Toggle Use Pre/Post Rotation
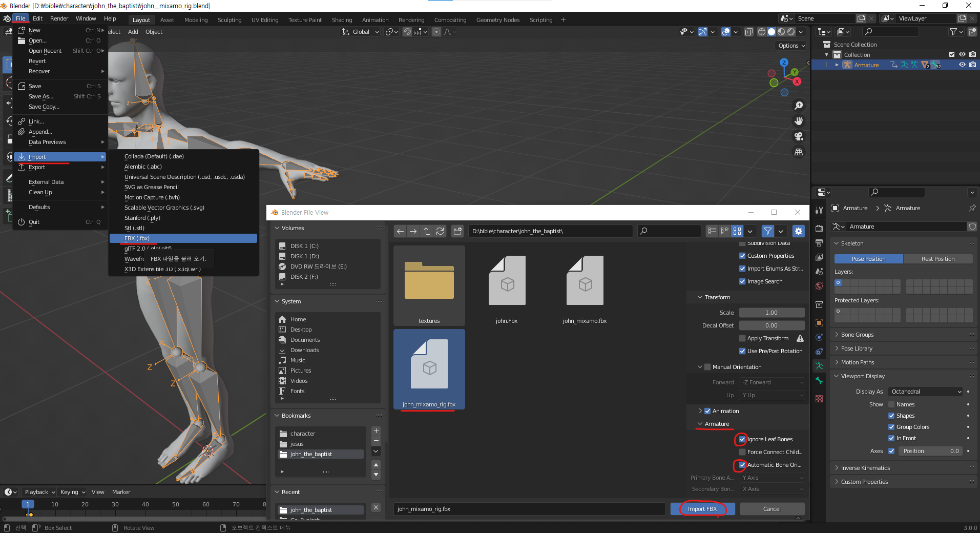Screen dimensions: 980x533 click(742, 351)
